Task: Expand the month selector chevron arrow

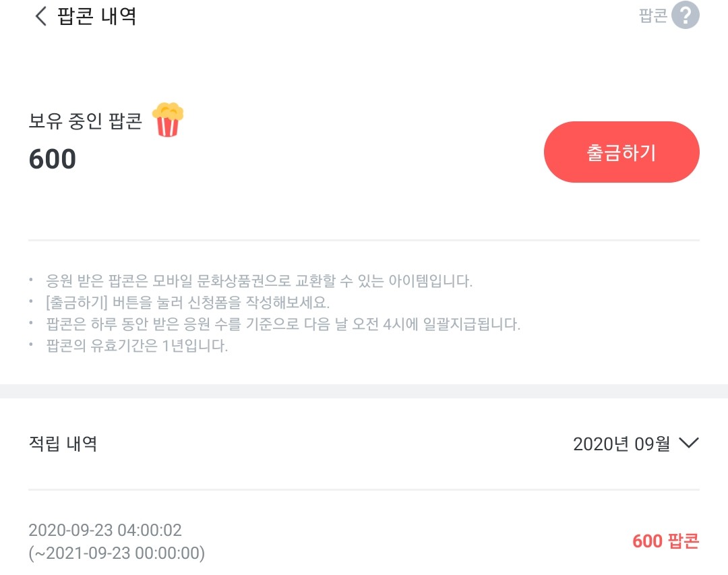Action: pos(688,443)
